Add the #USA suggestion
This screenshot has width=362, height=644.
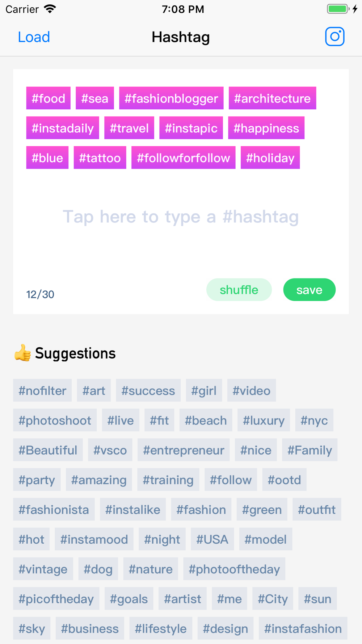pos(212,539)
